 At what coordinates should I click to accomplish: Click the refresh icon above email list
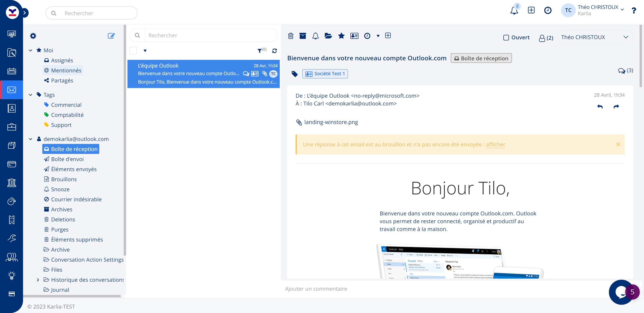click(x=275, y=51)
